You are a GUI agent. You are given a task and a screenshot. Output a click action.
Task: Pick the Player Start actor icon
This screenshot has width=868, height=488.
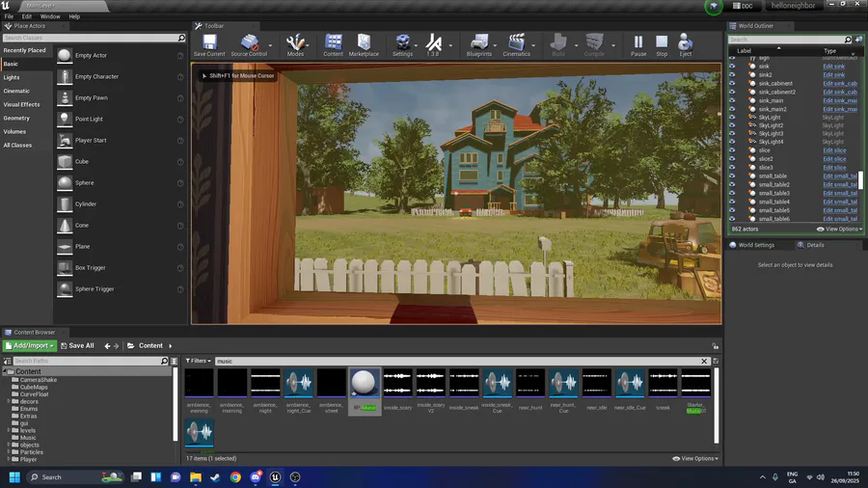pos(65,141)
